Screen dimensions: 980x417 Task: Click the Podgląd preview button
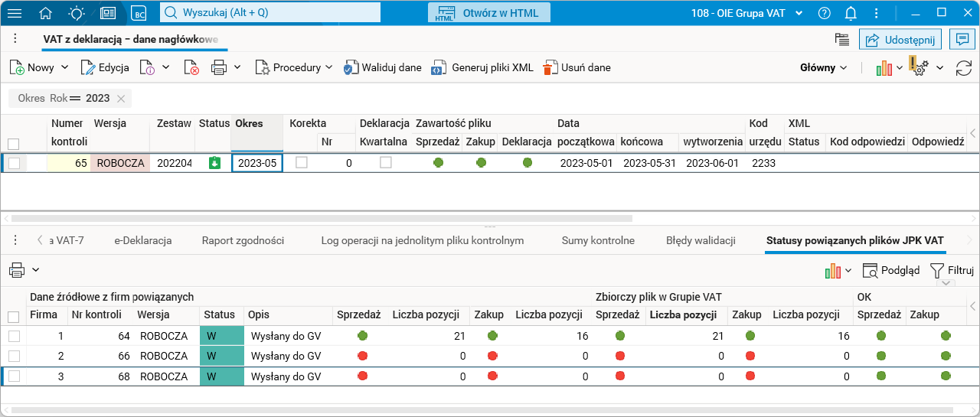pyautogui.click(x=891, y=270)
